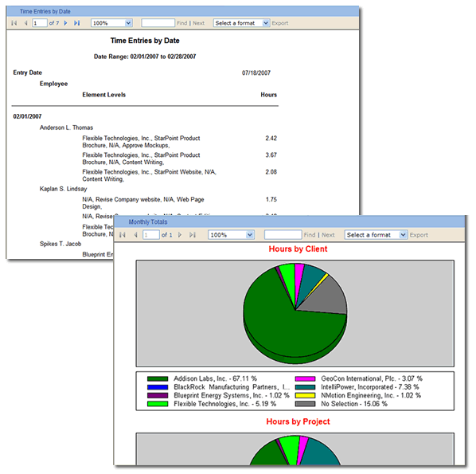Click Date Range 02/01/2007 to 02/28/2007 text
The height and width of the screenshot is (474, 476).
[145, 57]
